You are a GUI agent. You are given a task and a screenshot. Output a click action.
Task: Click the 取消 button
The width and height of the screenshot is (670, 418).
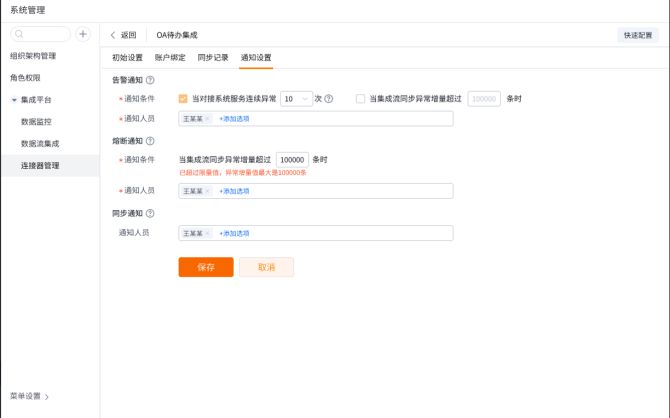coord(266,267)
